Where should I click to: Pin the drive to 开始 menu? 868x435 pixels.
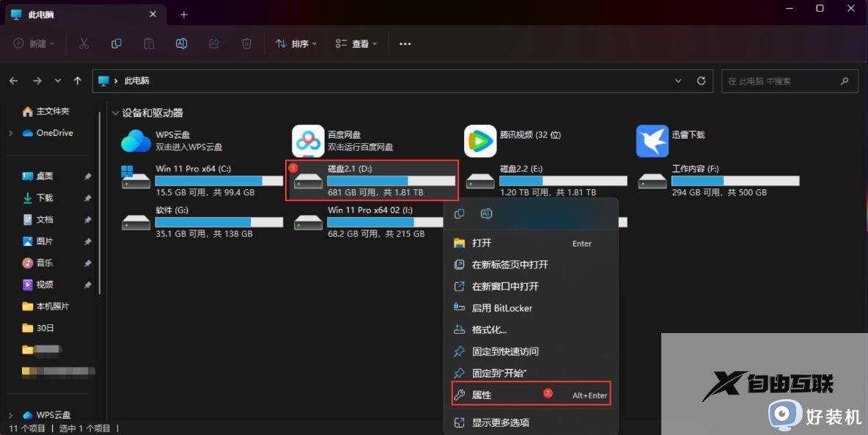(x=504, y=373)
